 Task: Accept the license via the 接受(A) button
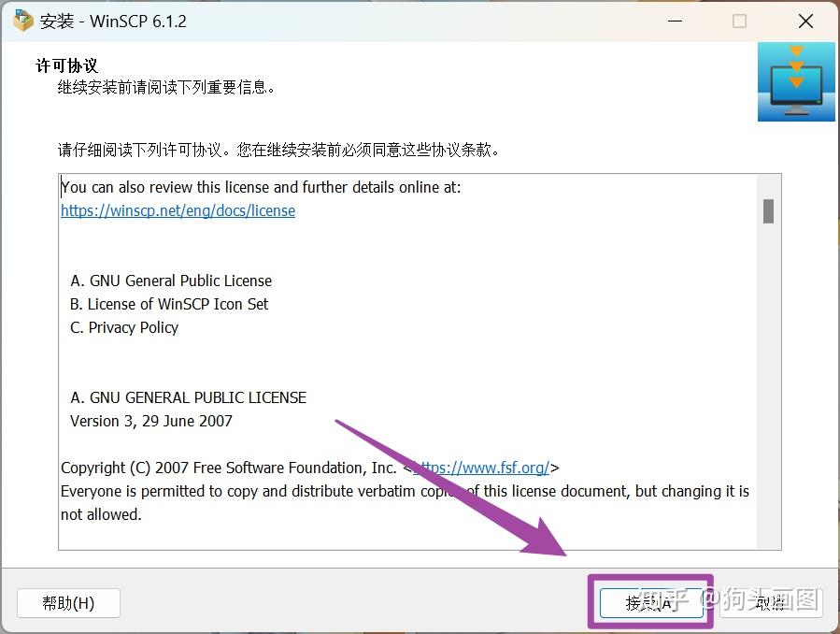pos(649,603)
